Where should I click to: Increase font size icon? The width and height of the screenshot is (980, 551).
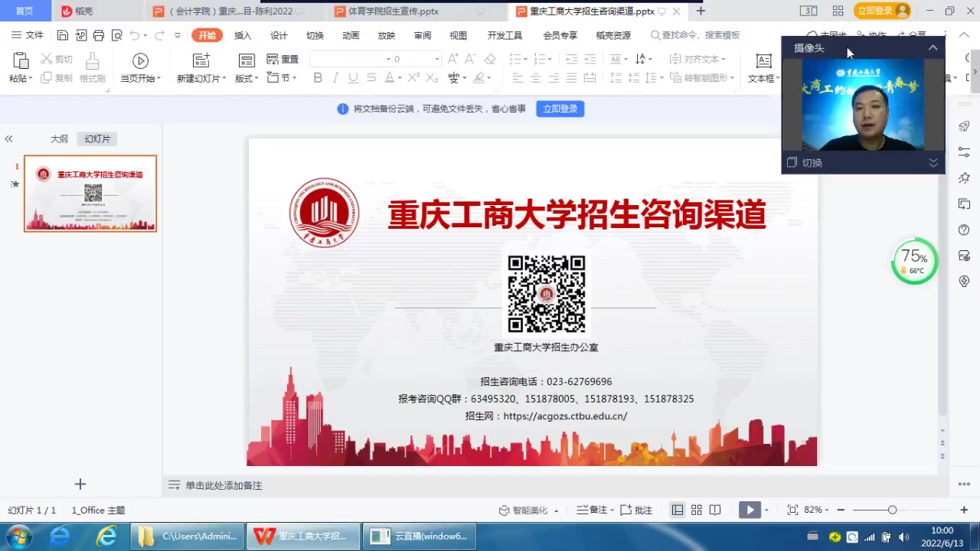point(453,59)
